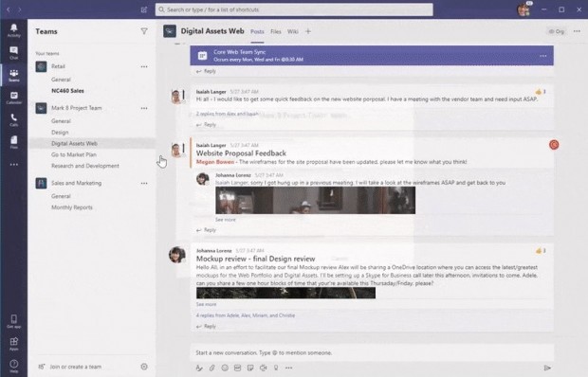The width and height of the screenshot is (588, 377).
Task: Open the Files icon in the rail
Action: click(14, 142)
